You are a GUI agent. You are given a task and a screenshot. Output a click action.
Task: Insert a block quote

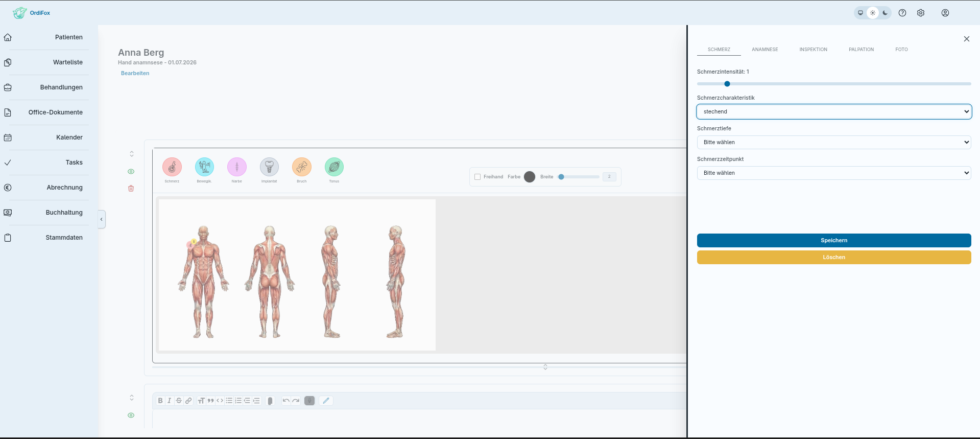point(210,401)
